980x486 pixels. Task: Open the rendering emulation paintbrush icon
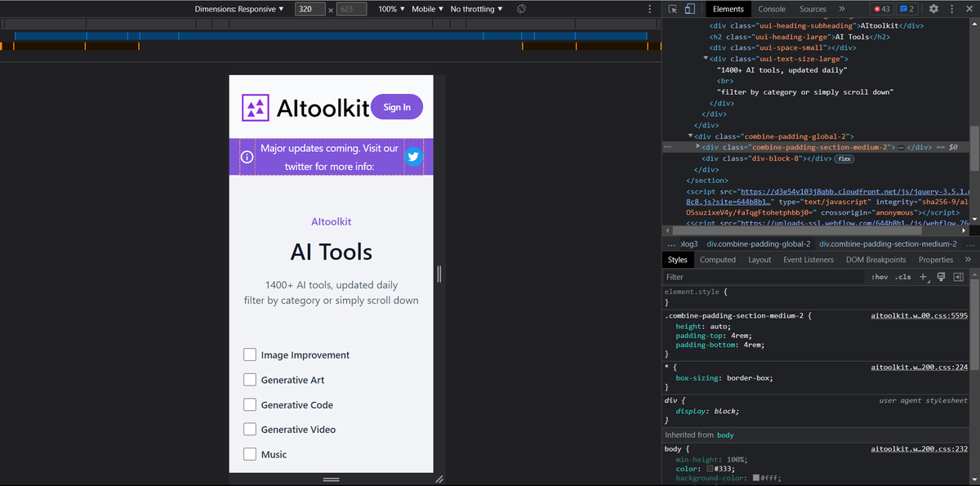click(x=942, y=277)
